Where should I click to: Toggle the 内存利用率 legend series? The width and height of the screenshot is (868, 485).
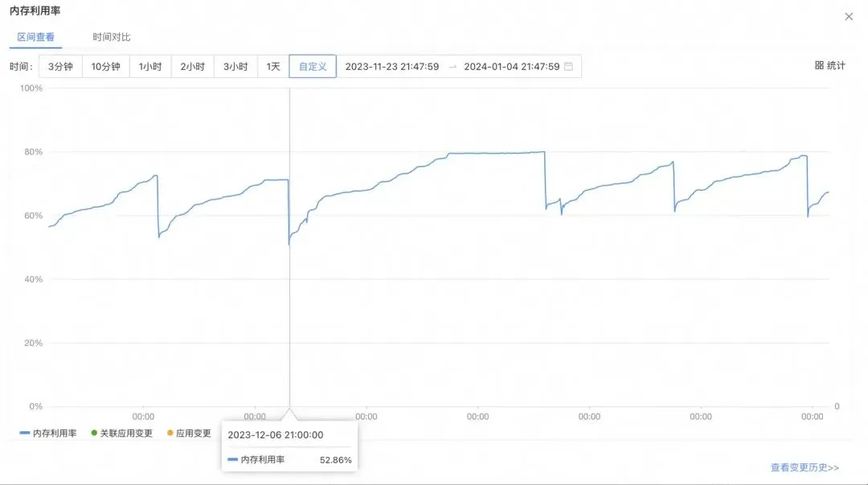tap(48, 434)
